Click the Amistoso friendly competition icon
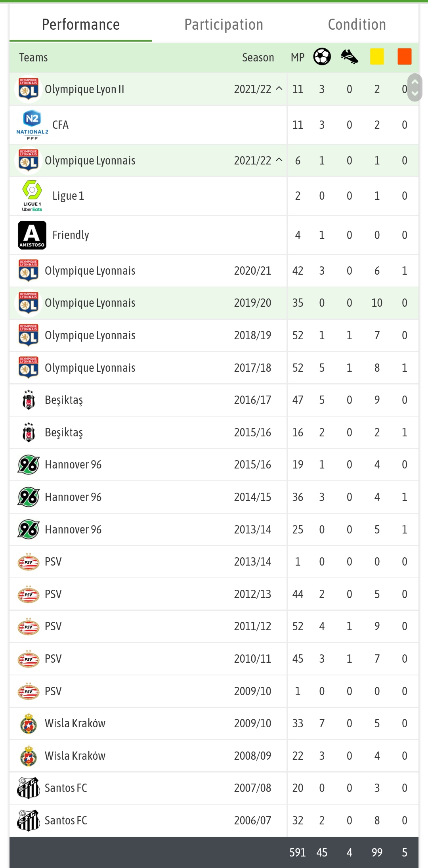 [32, 235]
